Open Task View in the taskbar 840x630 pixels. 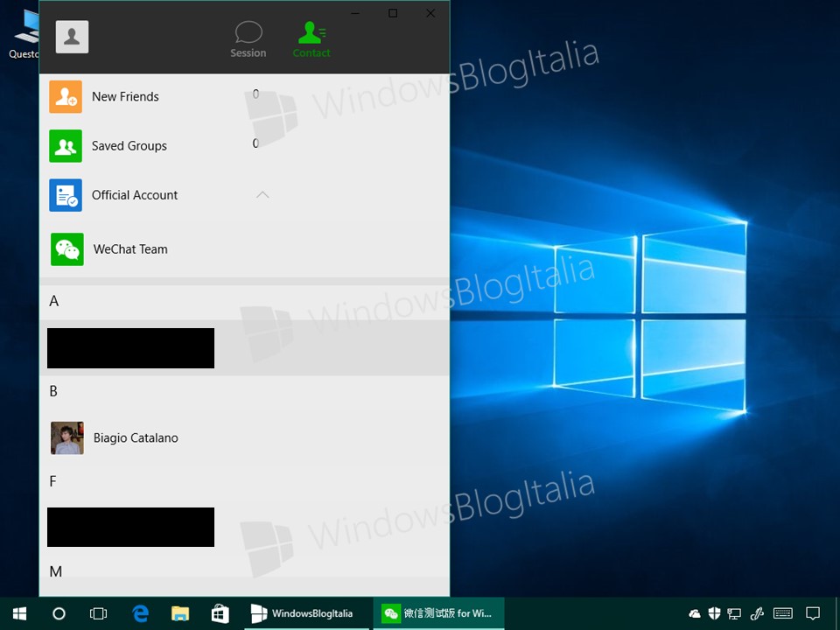pos(99,613)
